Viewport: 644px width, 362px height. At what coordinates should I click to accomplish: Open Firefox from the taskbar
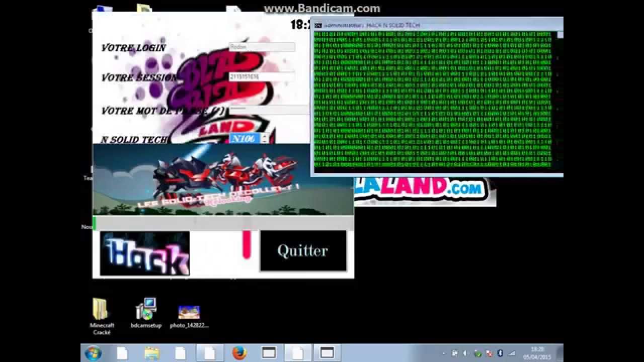(x=239, y=353)
